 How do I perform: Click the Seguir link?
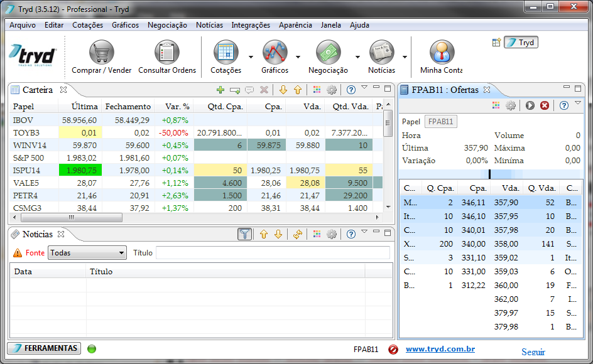[533, 352]
